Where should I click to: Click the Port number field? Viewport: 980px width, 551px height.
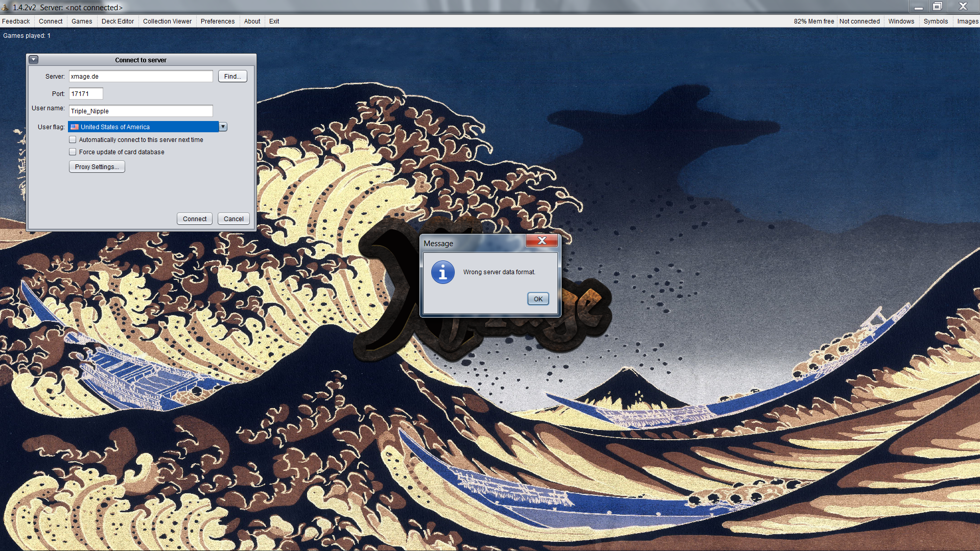coord(86,93)
